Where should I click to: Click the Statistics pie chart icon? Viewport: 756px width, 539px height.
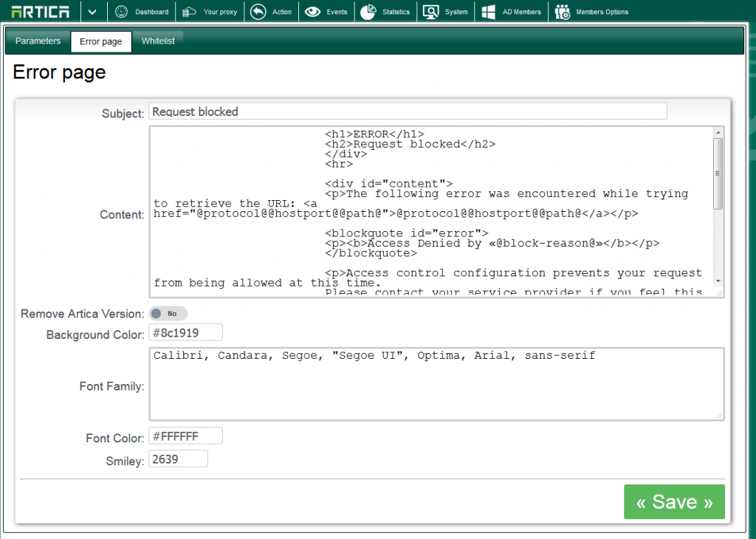click(x=368, y=12)
